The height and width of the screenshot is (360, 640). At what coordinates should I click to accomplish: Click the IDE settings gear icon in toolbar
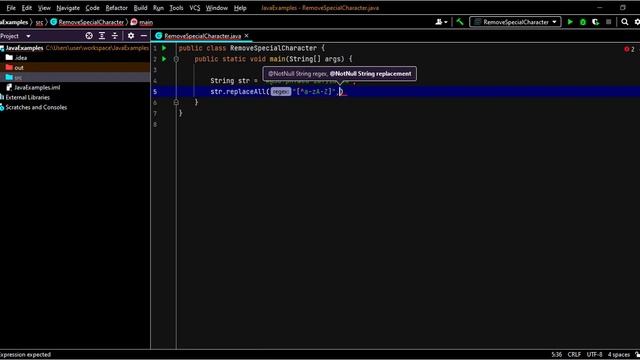(637, 22)
